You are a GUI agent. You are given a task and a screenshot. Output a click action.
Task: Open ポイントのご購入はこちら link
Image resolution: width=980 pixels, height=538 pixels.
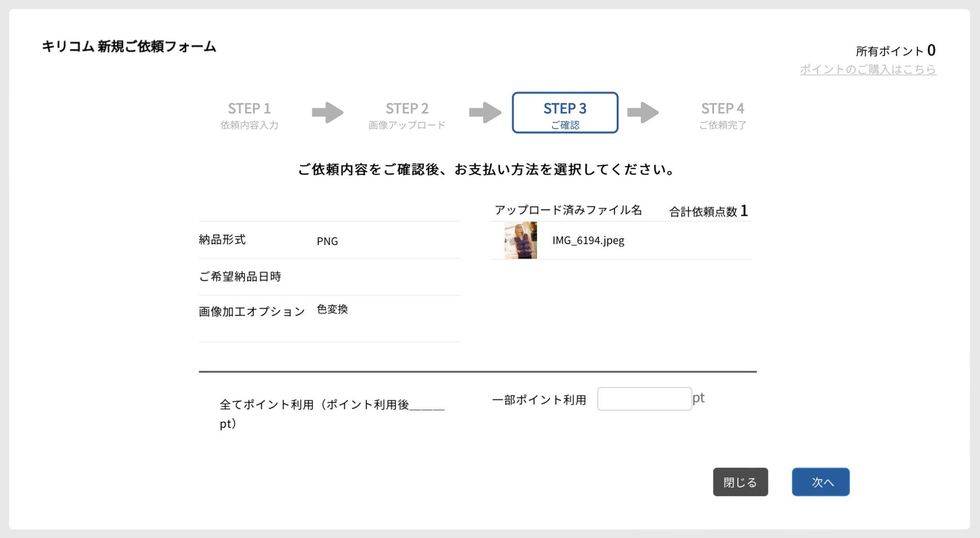click(x=868, y=69)
